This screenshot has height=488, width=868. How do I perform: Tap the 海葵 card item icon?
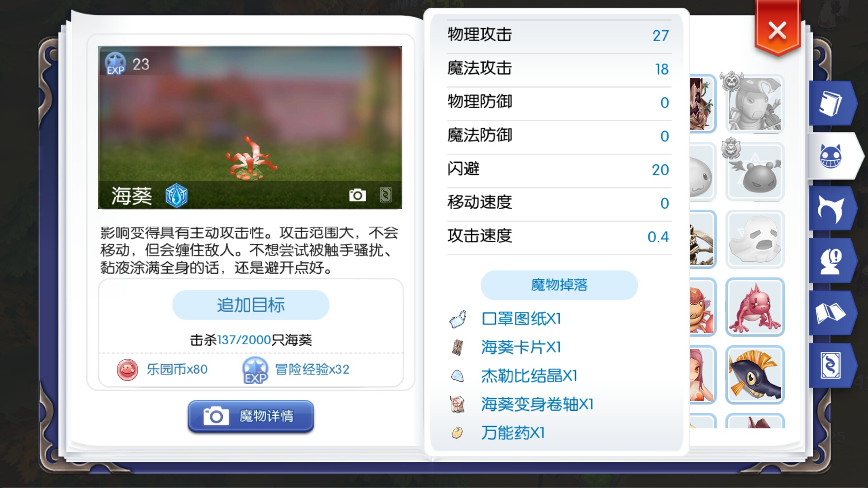[x=458, y=347]
